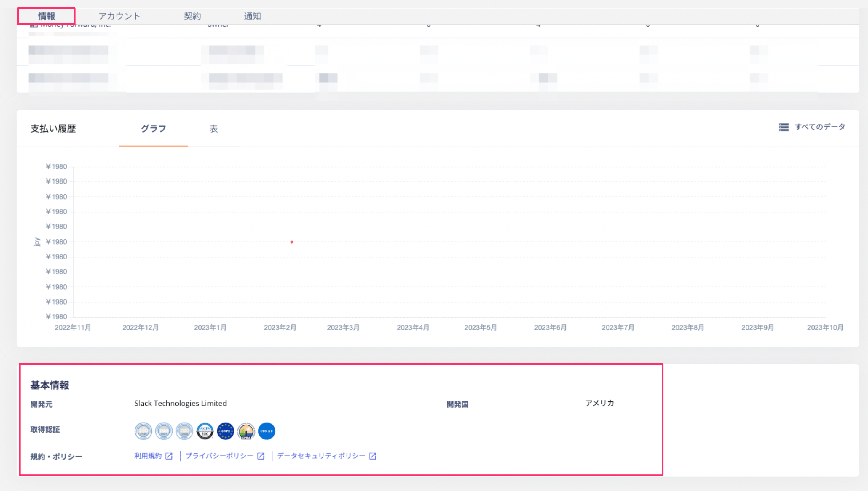Click the 2022年11月 axis label

[73, 327]
